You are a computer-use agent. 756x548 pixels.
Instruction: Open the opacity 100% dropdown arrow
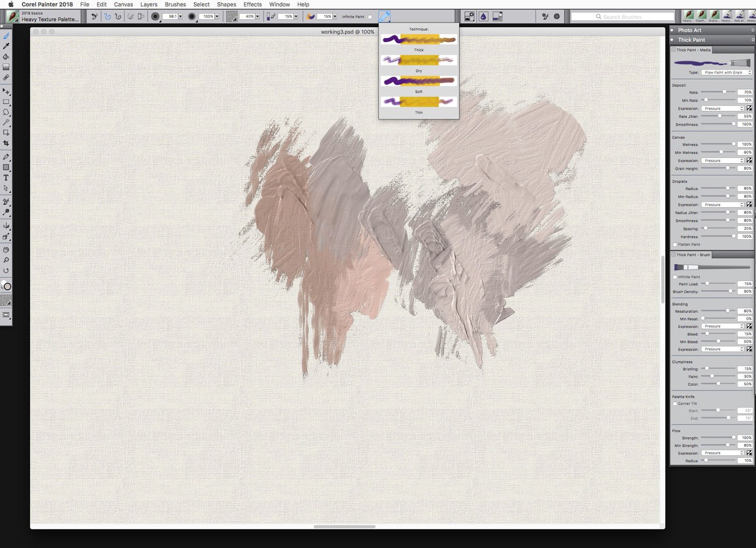coord(217,17)
